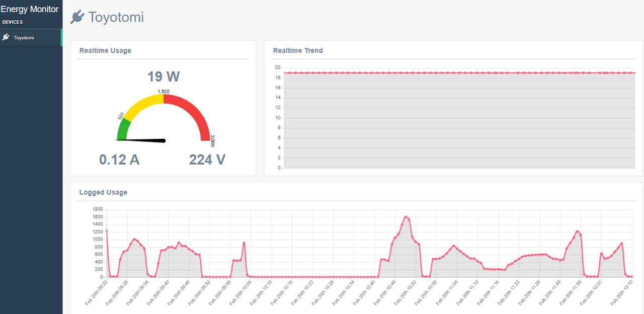Click the 1,500 label atop the gauge
The width and height of the screenshot is (644, 314).
(x=164, y=92)
